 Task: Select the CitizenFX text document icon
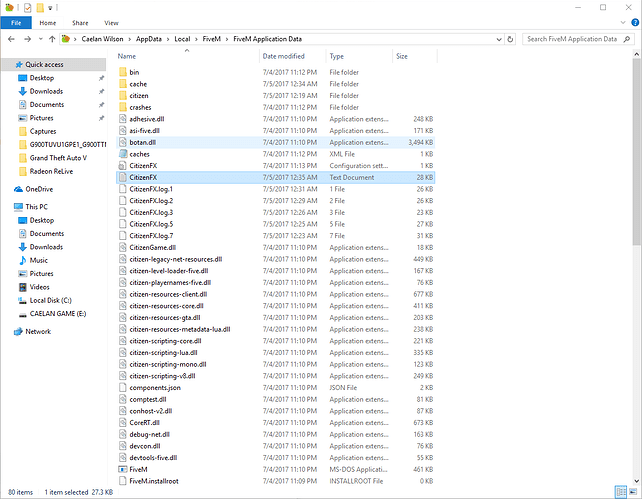(x=123, y=177)
